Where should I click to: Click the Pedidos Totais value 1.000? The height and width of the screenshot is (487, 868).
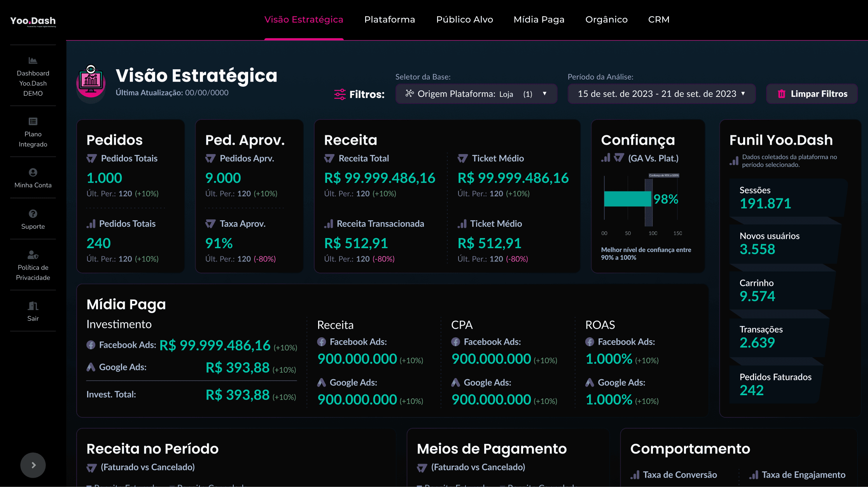tap(104, 178)
